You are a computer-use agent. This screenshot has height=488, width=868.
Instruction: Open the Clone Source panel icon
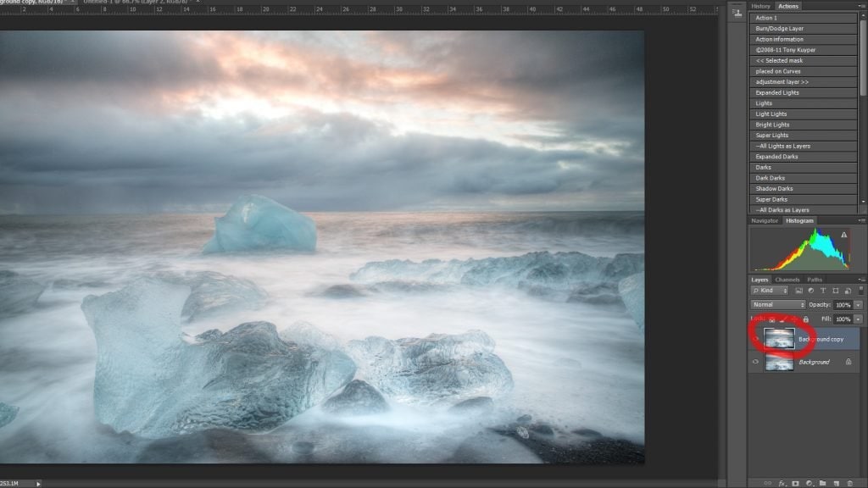[x=737, y=13]
